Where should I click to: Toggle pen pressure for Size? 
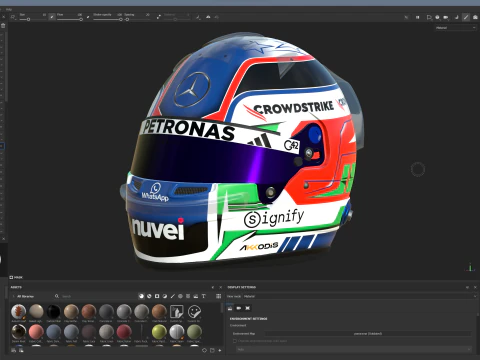tap(52, 17)
